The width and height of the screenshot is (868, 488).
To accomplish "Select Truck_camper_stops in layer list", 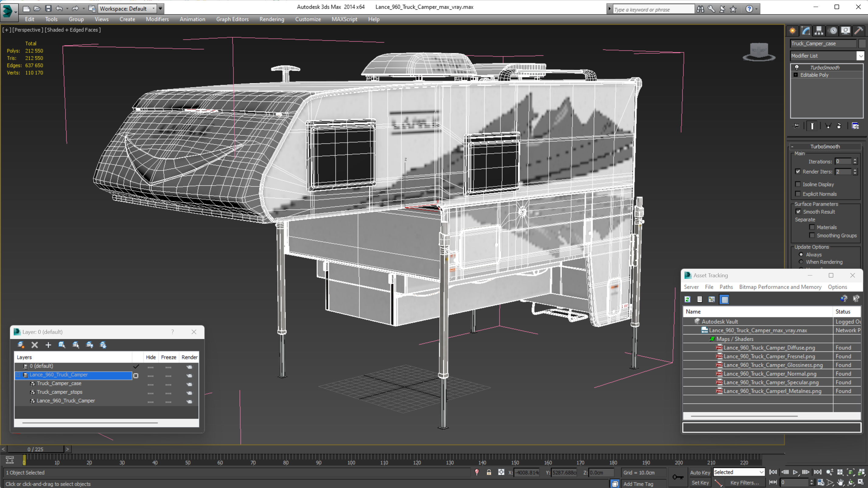I will (59, 392).
